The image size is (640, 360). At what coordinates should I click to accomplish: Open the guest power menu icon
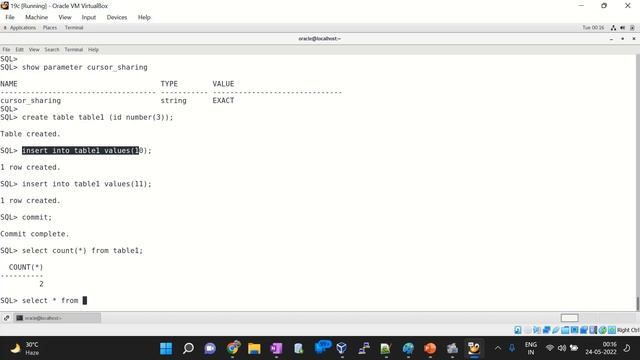pyautogui.click(x=632, y=28)
